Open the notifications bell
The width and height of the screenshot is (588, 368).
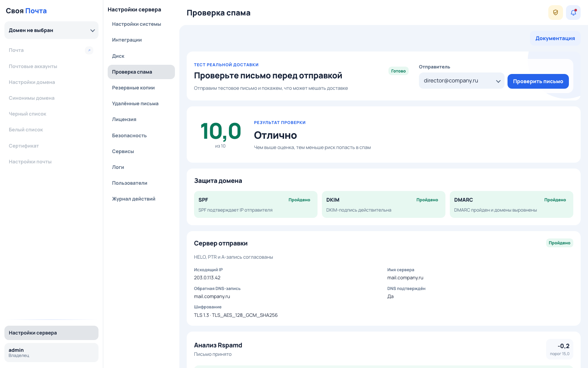click(573, 13)
